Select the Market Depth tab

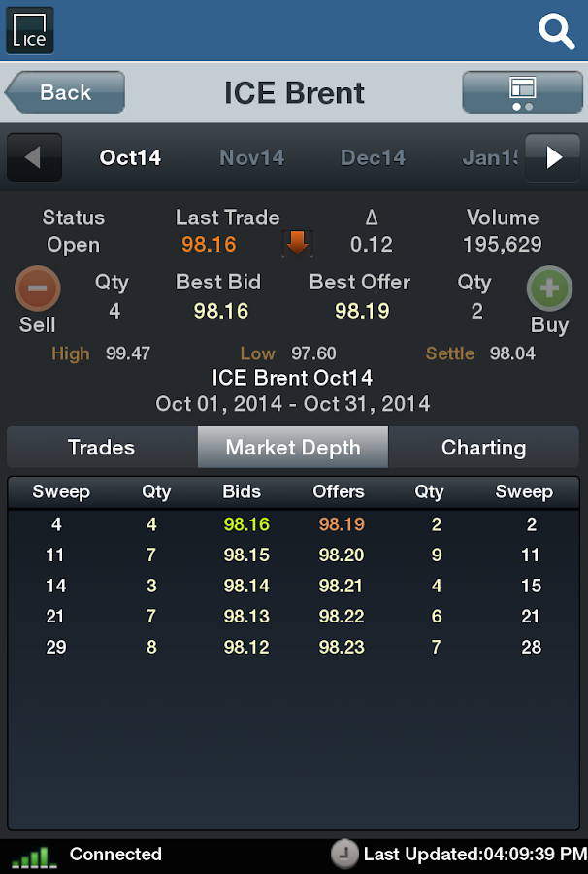coord(293,448)
